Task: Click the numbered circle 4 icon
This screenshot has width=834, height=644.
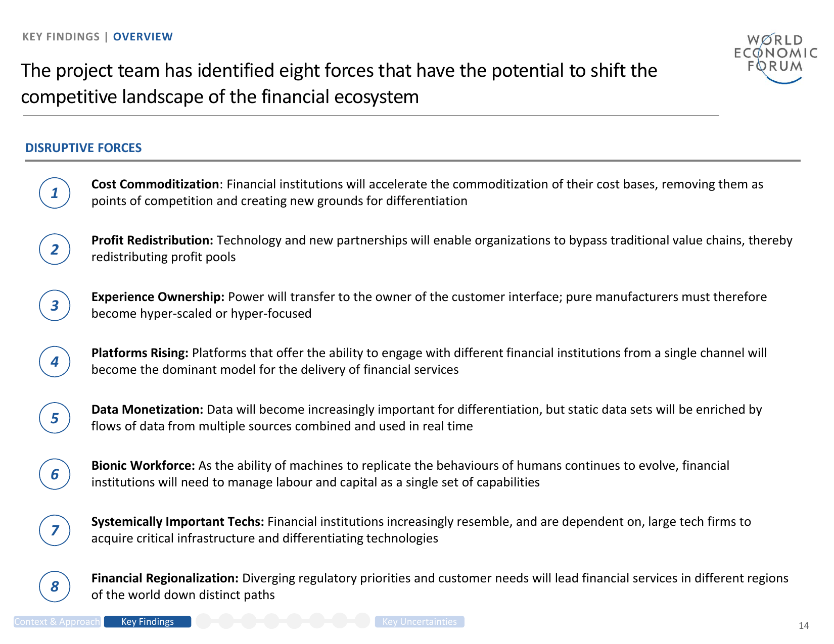Action: (55, 362)
